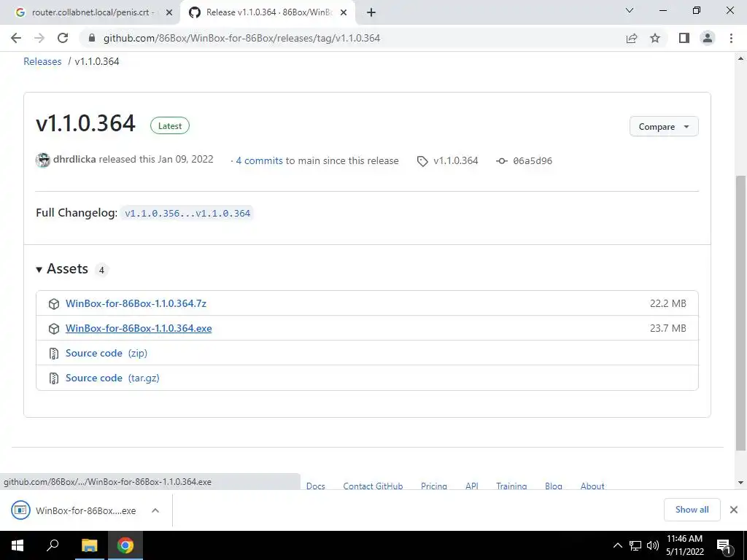This screenshot has height=560, width=747.
Task: Share this page via address bar icon
Action: 632,38
